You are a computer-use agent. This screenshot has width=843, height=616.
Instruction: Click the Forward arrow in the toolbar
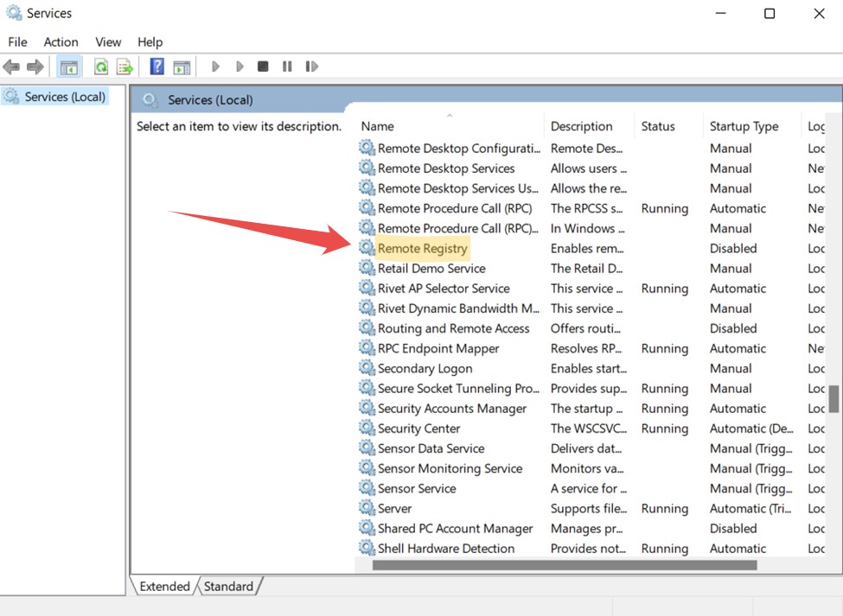pyautogui.click(x=35, y=67)
